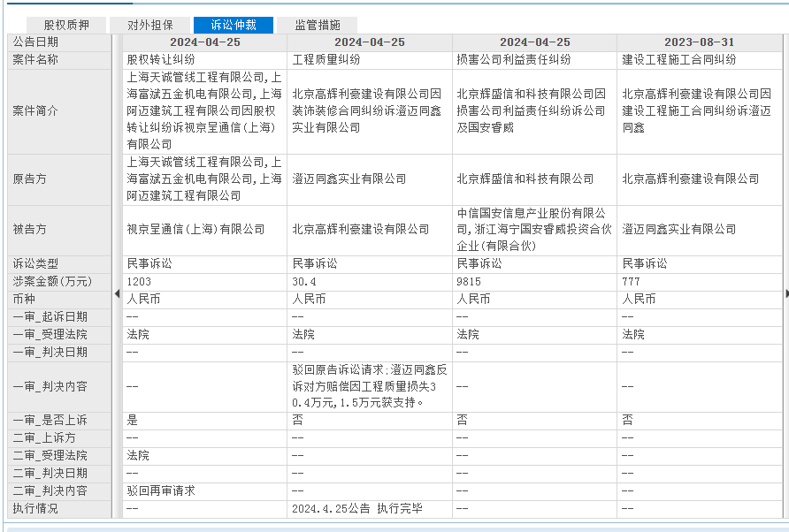Select the 原告方 row header
Screen dimensions: 789x532
[59, 179]
